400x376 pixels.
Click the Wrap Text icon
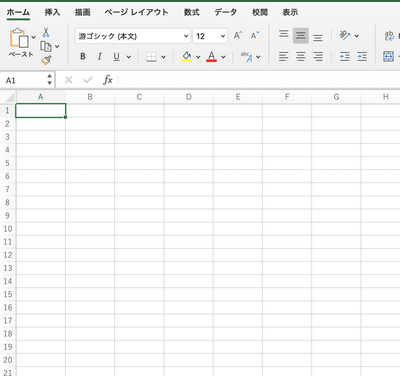point(389,36)
